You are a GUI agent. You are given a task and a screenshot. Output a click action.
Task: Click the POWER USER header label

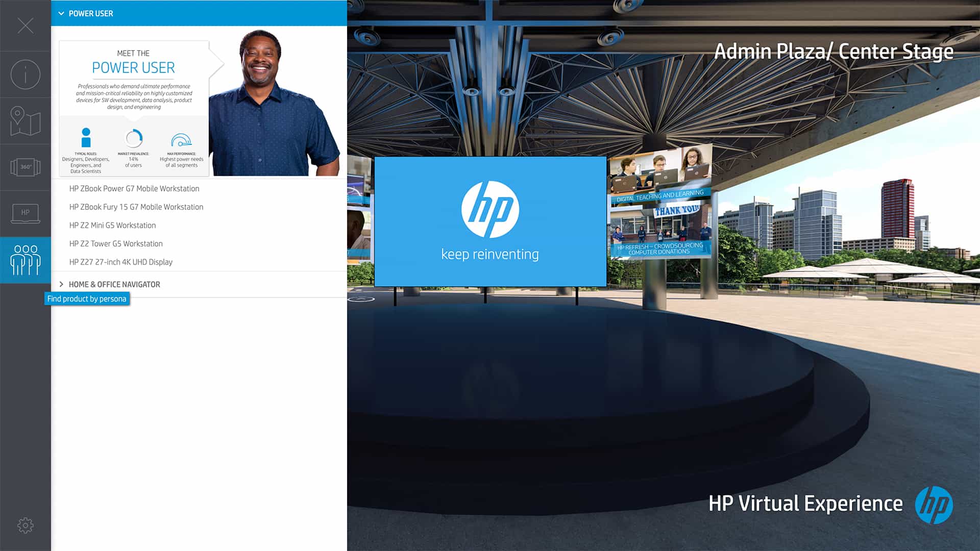(x=91, y=13)
